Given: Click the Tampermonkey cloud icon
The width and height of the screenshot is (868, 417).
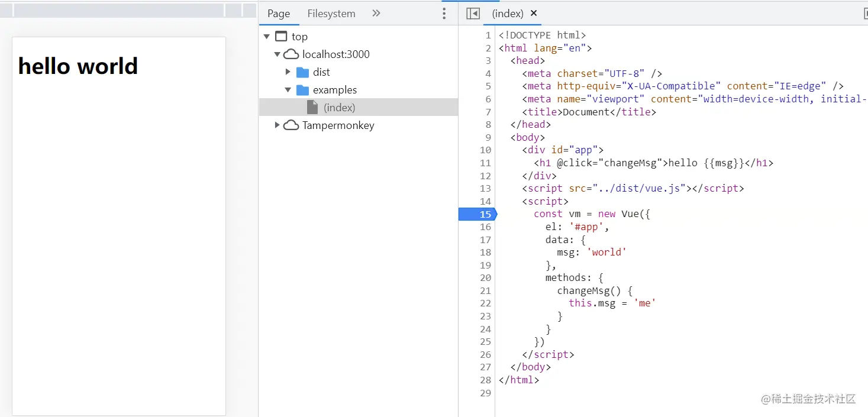Looking at the screenshot, I should pyautogui.click(x=291, y=125).
